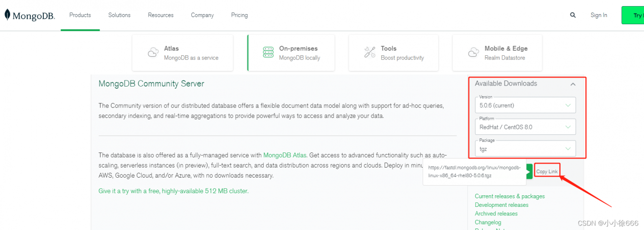Click the Available Downloads title

[x=506, y=84]
